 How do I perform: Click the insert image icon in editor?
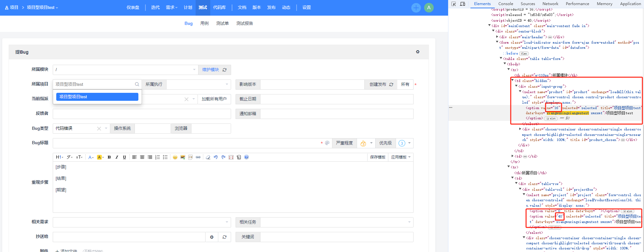click(x=183, y=157)
